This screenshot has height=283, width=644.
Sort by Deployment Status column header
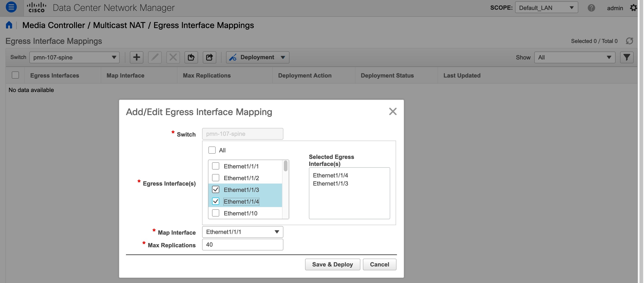(387, 75)
